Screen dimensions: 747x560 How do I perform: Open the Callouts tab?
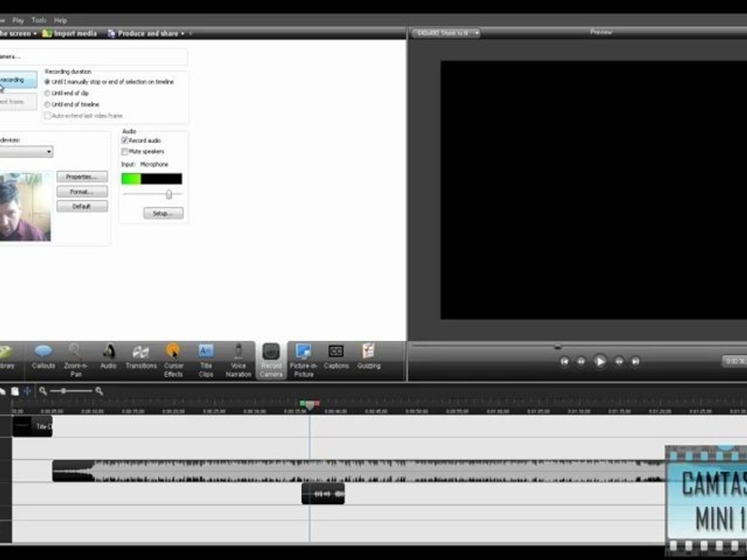coord(44,357)
